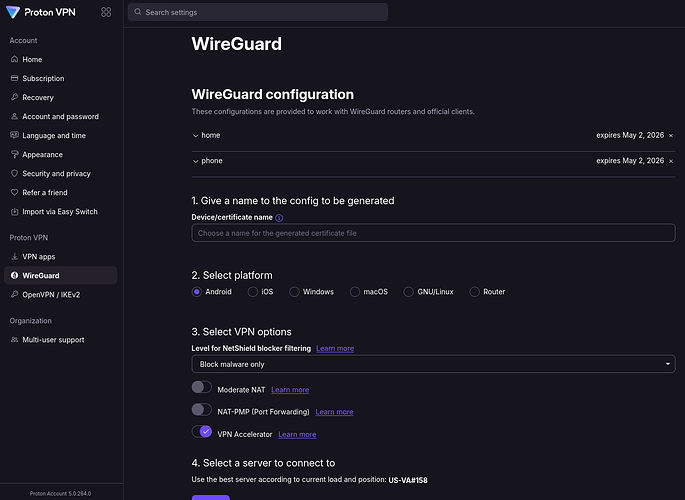The height and width of the screenshot is (500, 685).
Task: Open VPN apps download icon in sidebar
Action: pyautogui.click(x=14, y=256)
